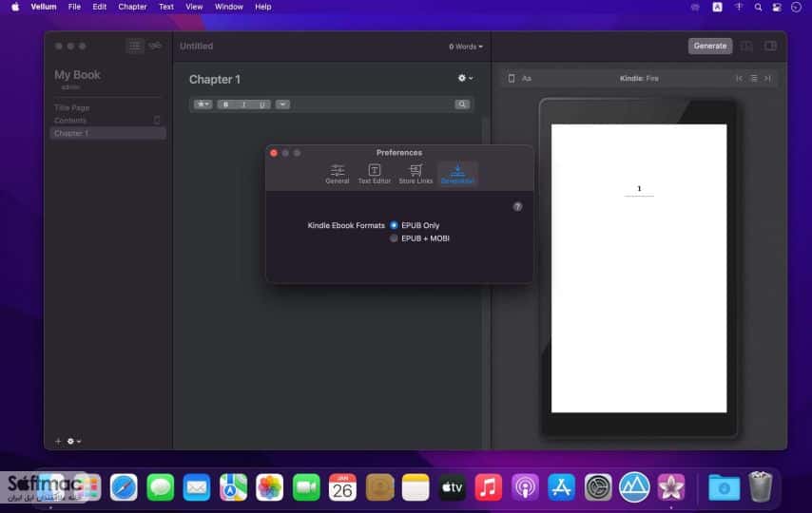Image resolution: width=812 pixels, height=513 pixels.
Task: Open the Store Links preferences icon
Action: tap(416, 174)
